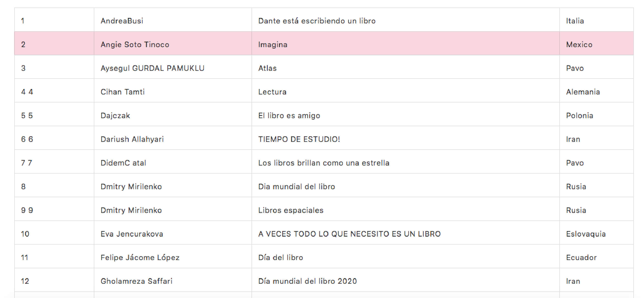
Task: Click 'Día mundial del libro 2020' title
Action: [x=308, y=281]
